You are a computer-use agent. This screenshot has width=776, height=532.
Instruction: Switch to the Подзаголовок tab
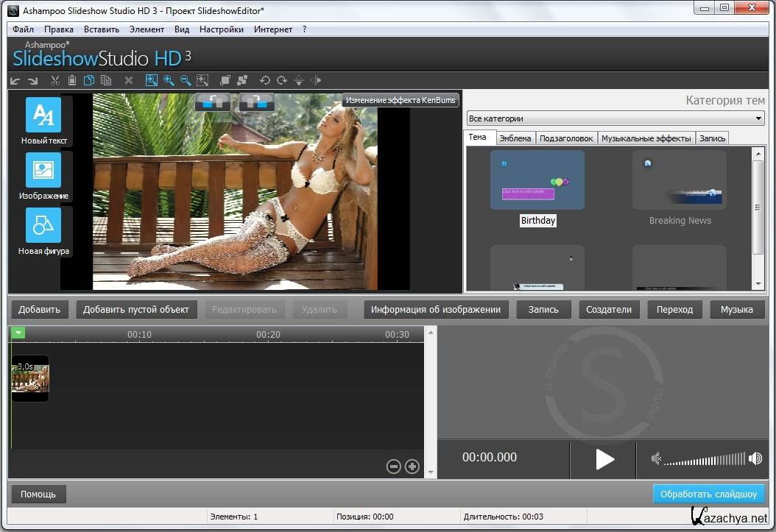pos(565,138)
